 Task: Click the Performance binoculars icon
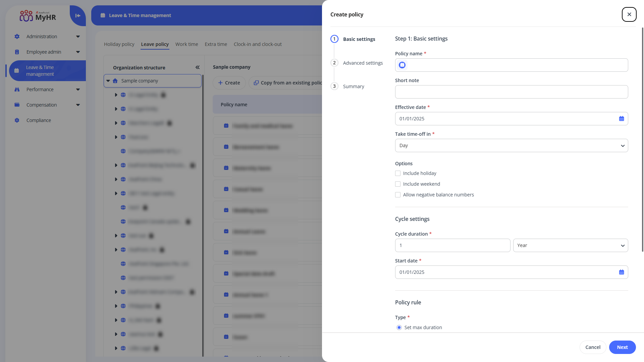(x=17, y=89)
